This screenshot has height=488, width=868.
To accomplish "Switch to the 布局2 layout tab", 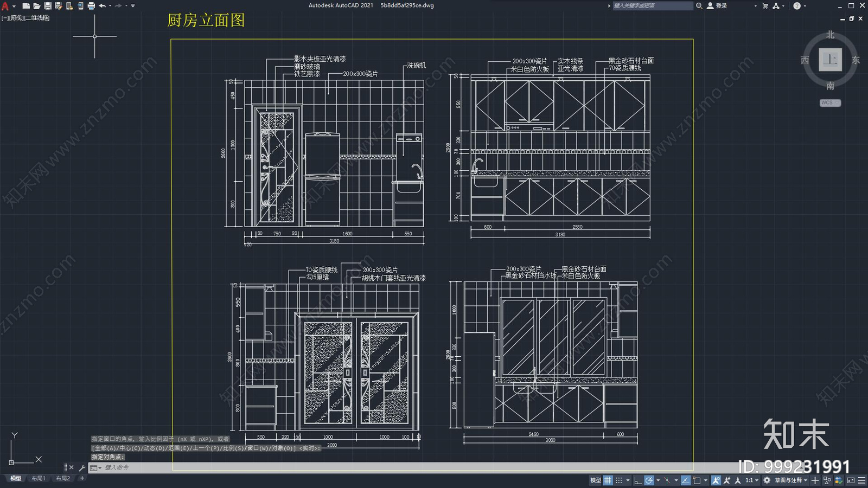I will point(63,478).
